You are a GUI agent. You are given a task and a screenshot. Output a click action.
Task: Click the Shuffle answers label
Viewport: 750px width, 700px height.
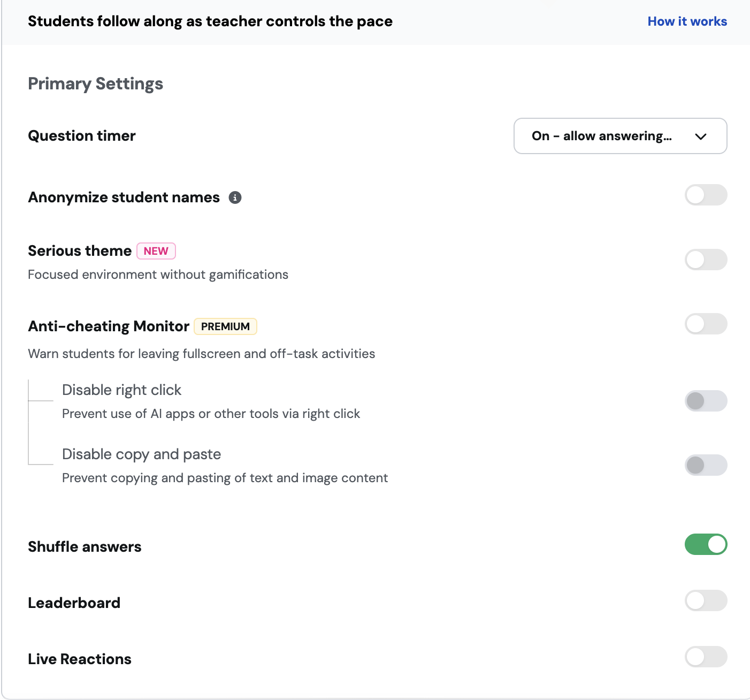click(85, 547)
